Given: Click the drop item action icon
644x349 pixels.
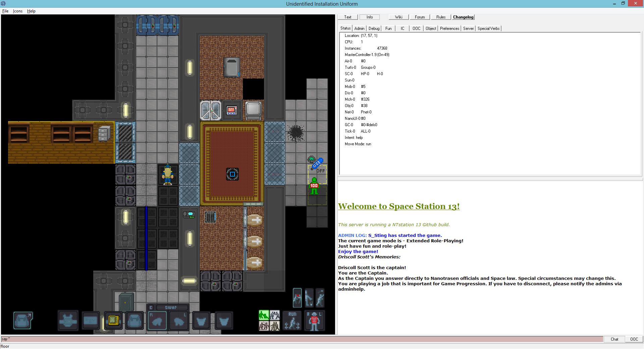Looking at the screenshot, I should click(309, 298).
